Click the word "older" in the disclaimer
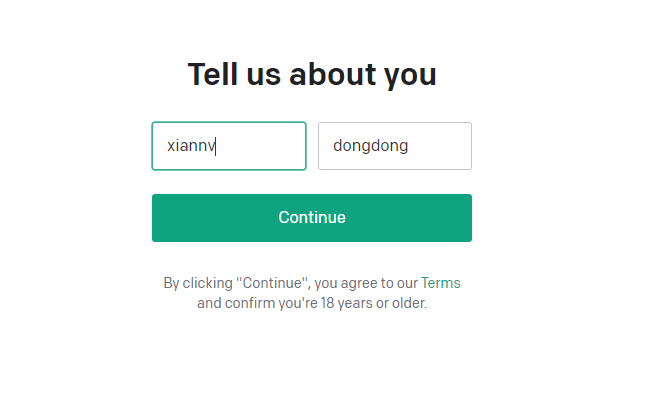The width and height of the screenshot is (664, 413). (408, 303)
